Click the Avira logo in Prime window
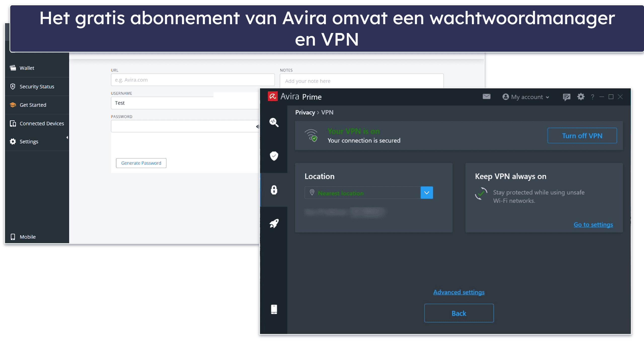The image size is (644, 341). coord(273,96)
